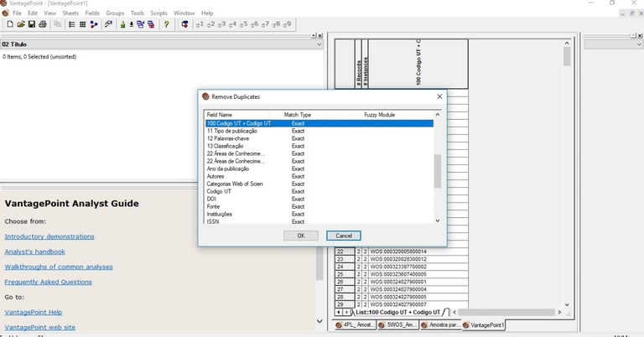Image resolution: width=644 pixels, height=337 pixels.
Task: Run script shortcut q2
Action: [210, 24]
